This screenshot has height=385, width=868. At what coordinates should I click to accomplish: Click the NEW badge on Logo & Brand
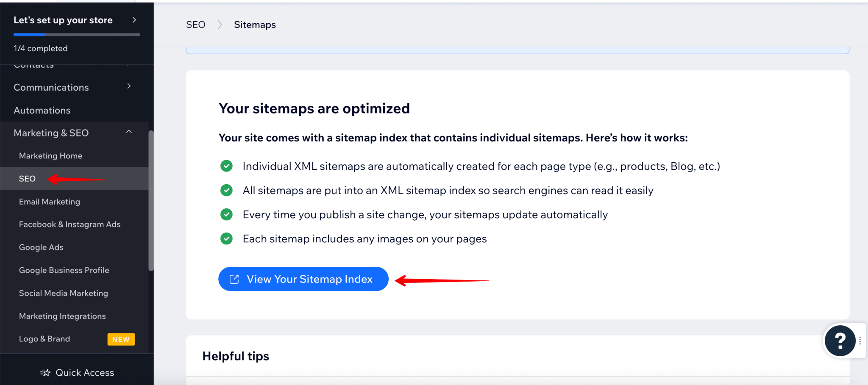tap(121, 339)
